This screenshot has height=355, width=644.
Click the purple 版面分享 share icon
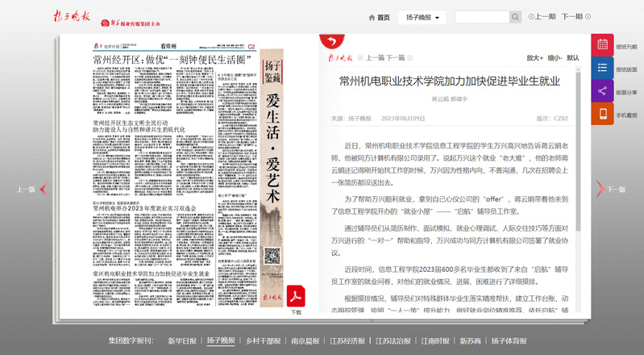(x=602, y=91)
